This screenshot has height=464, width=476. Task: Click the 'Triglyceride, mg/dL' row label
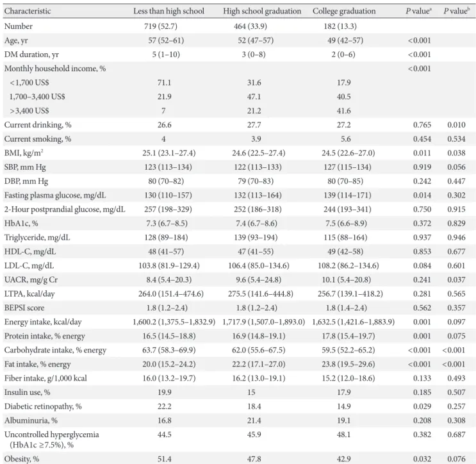[x=37, y=238]
